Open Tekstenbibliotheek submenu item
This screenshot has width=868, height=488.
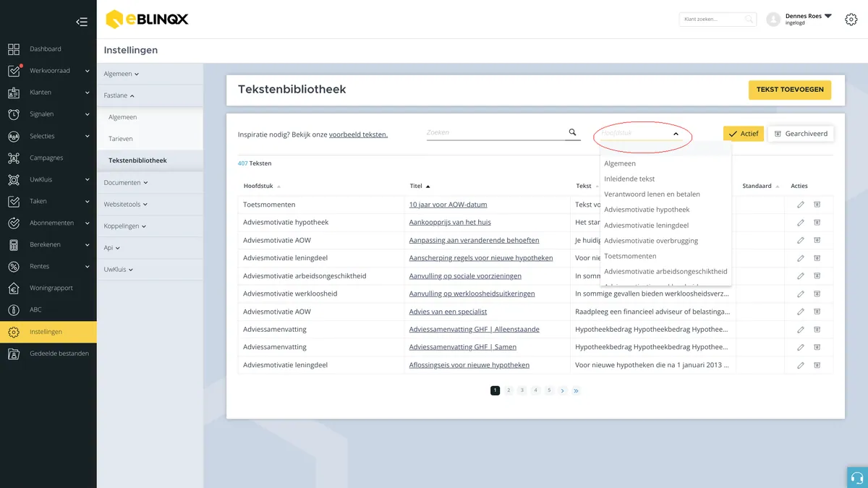[x=137, y=160]
